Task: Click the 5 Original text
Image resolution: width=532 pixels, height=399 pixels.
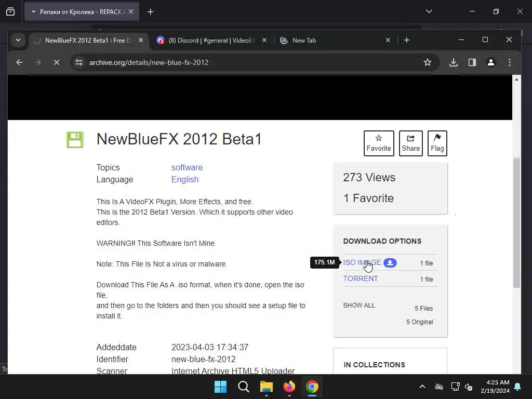Action: [x=420, y=322]
